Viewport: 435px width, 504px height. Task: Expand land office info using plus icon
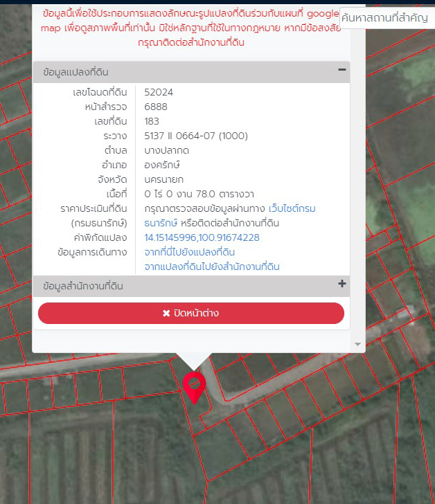tap(341, 284)
